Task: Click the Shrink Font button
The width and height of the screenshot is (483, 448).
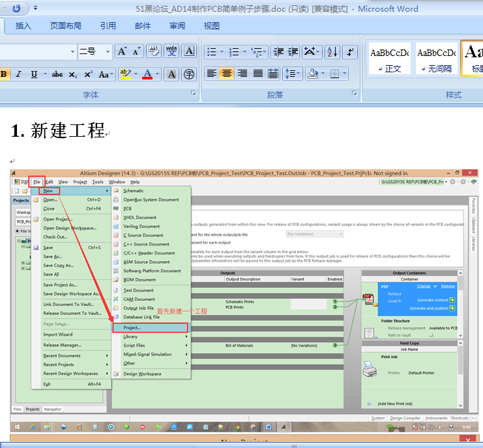Action: click(x=136, y=51)
